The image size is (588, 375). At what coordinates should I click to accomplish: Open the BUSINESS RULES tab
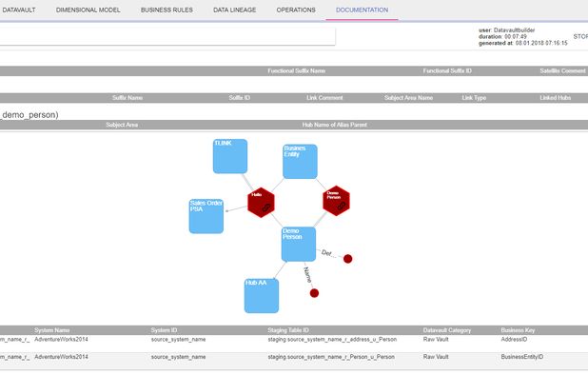[167, 10]
